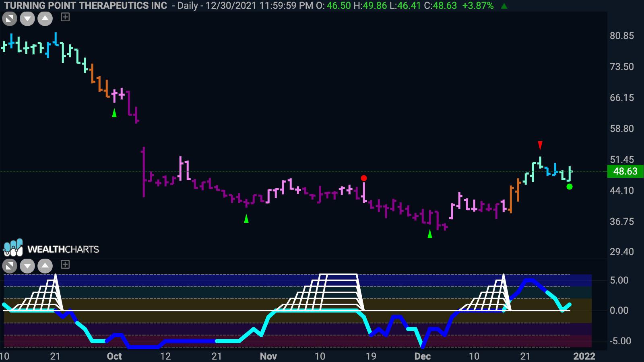Screen dimensions: 644x362
Task: Click the Nov date axis label
Action: (268, 356)
